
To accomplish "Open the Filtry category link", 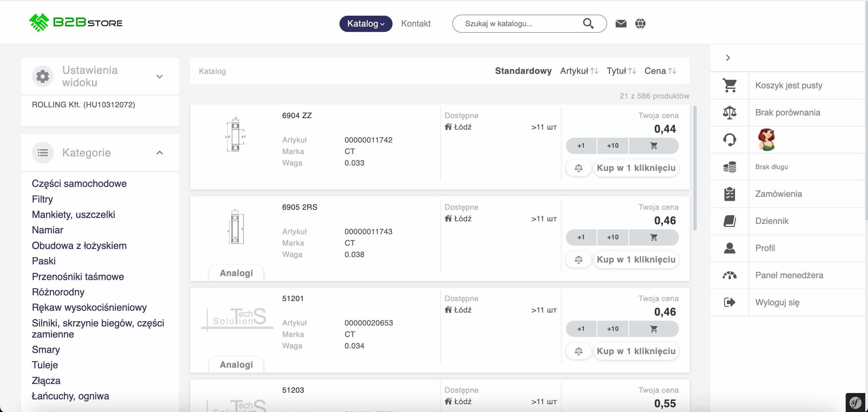I will click(42, 199).
